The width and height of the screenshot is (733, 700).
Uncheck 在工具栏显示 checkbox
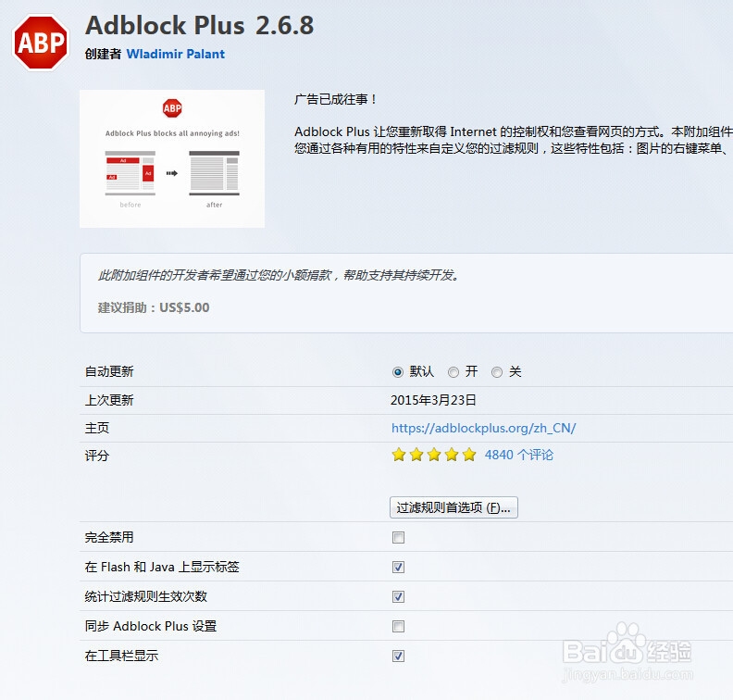[x=398, y=656]
